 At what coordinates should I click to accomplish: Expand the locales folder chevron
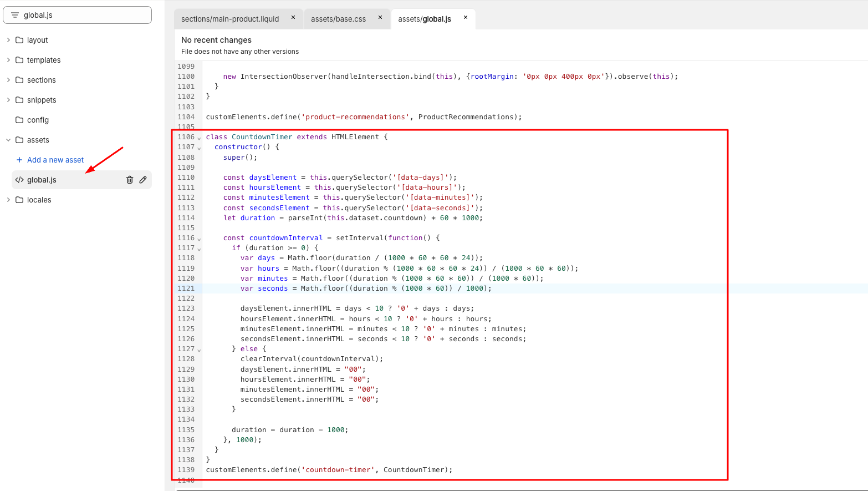click(x=8, y=200)
